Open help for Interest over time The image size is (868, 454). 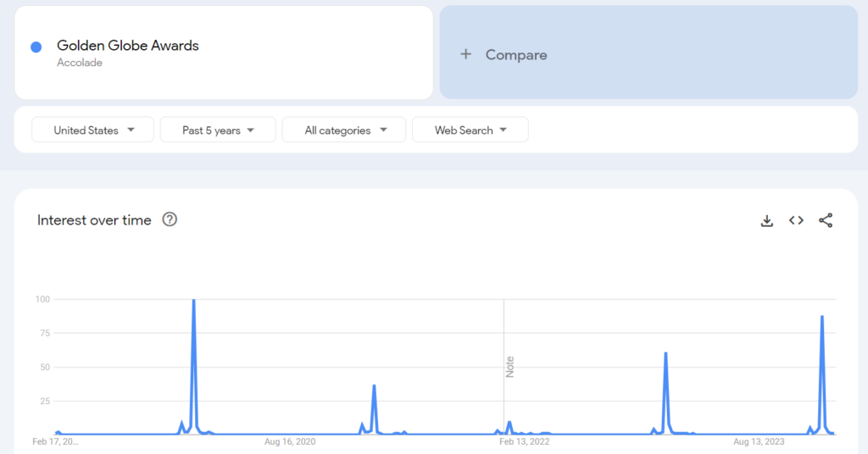(x=170, y=219)
